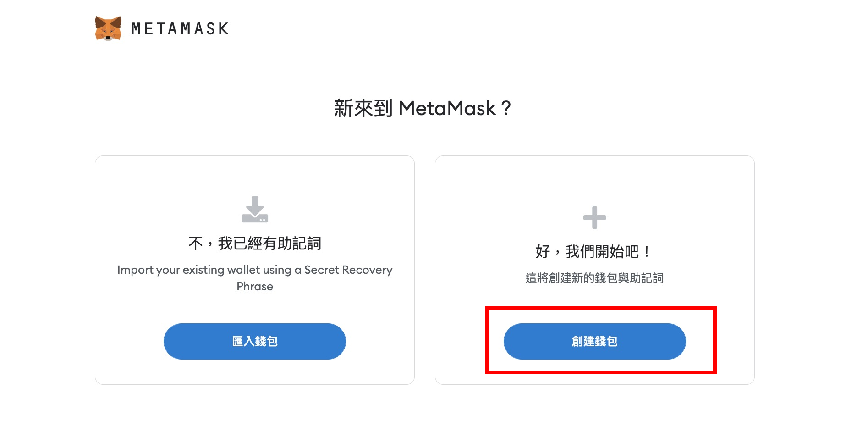Click the 這將創建新的錢包與助記詞 description text
This screenshot has height=421, width=868.
point(594,278)
